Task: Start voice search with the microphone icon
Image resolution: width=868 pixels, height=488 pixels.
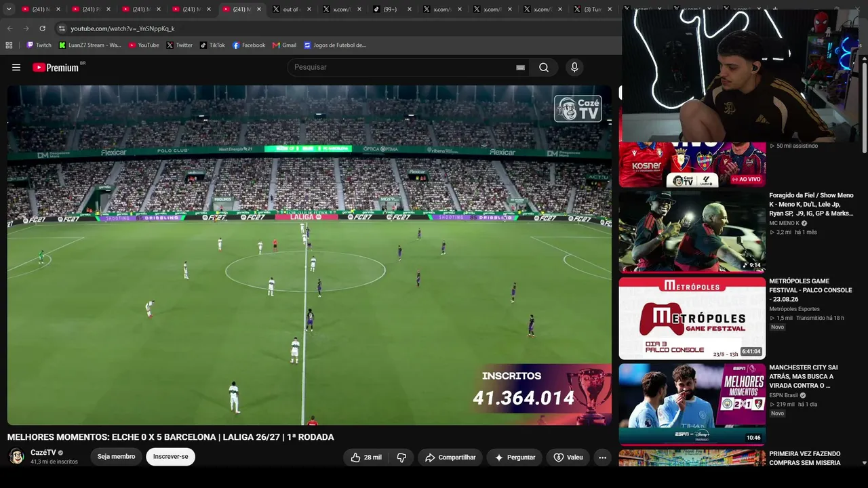Action: click(x=574, y=67)
